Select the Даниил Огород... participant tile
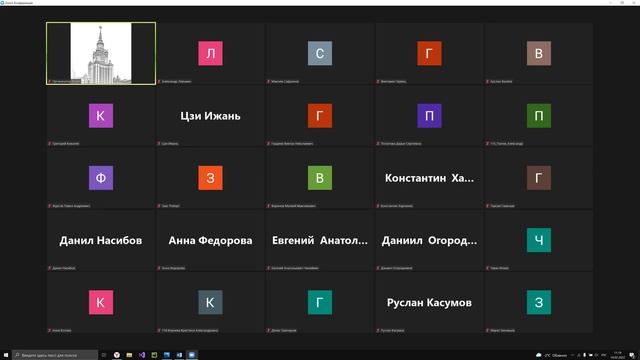Image resolution: width=640 pixels, height=360 pixels. [429, 240]
